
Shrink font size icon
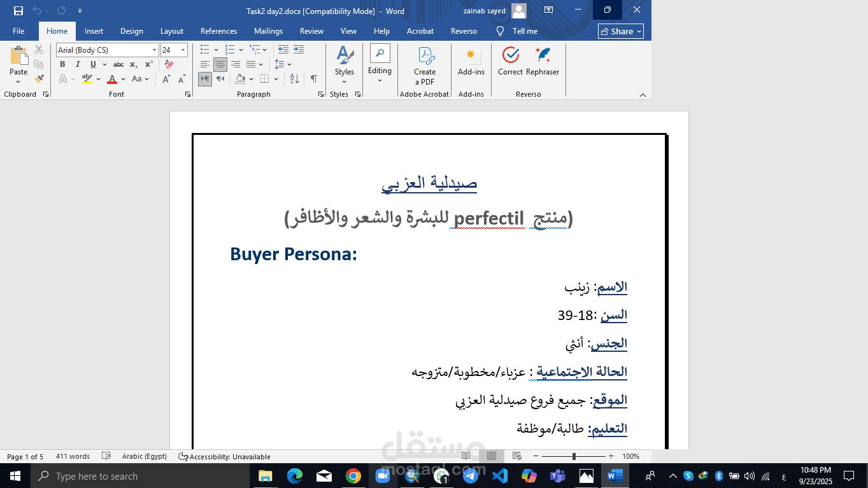[x=181, y=80]
